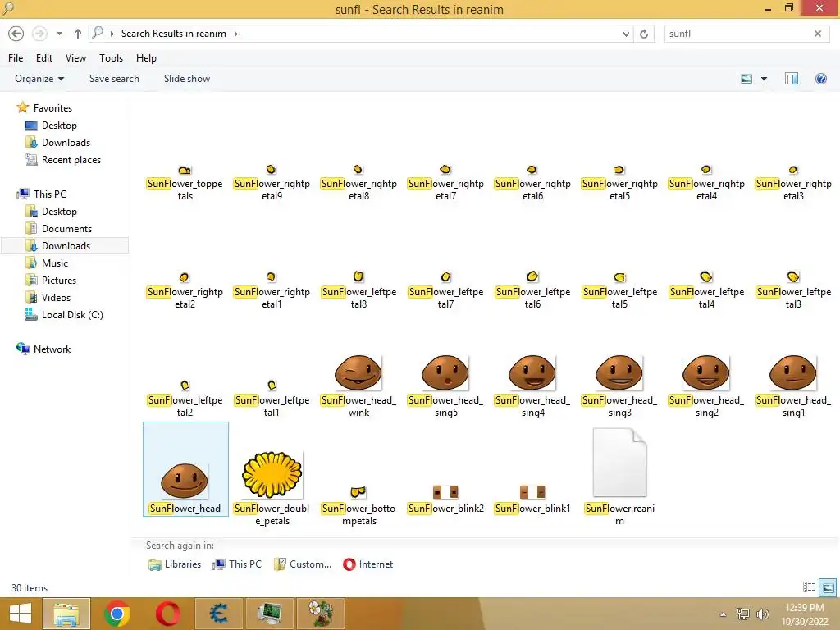Image resolution: width=840 pixels, height=630 pixels.
Task: Select SunFlower_blink1 file
Action: 532,500
